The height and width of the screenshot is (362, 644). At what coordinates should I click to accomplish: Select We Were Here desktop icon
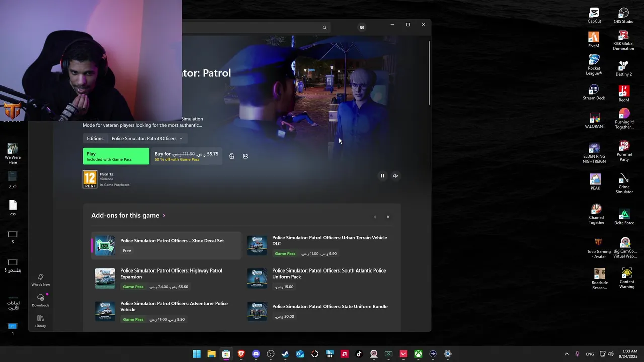coord(13,154)
